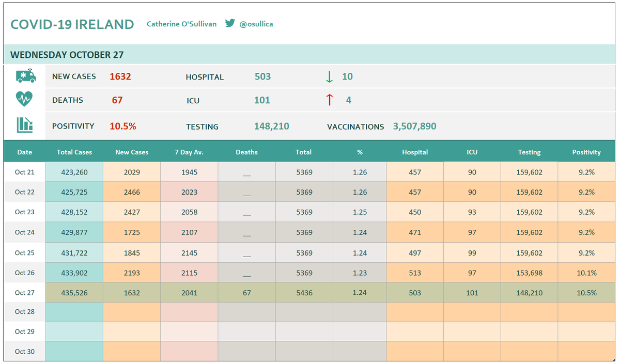This screenshot has width=620, height=364.
Task: Click the Oct 21 date cell
Action: pos(24,172)
